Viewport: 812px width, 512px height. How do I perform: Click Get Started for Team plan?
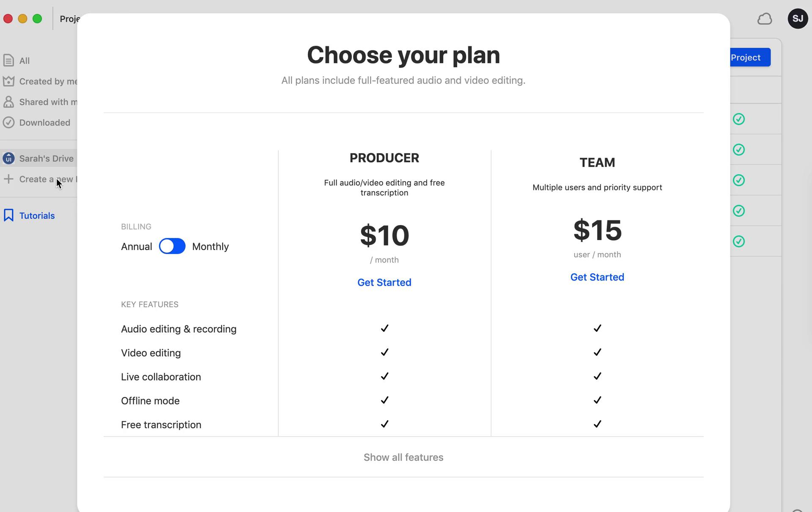click(597, 277)
